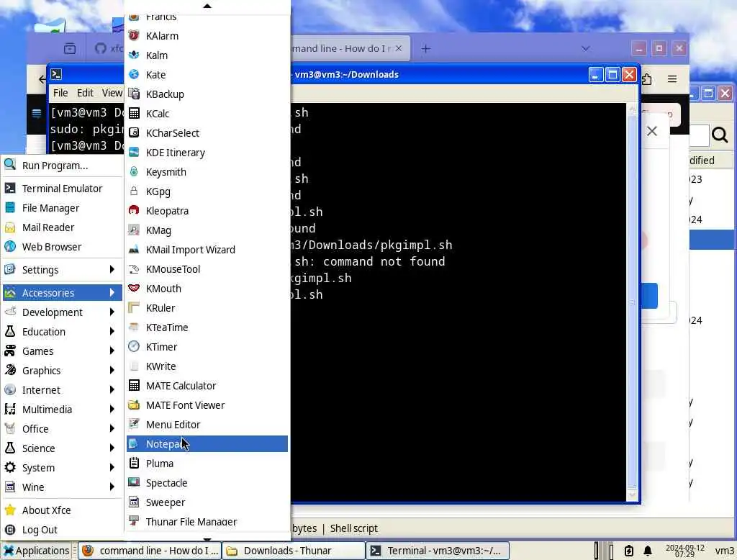This screenshot has height=560, width=737.
Task: Switch to Downloads - Thunar taskbar window
Action: click(x=294, y=551)
